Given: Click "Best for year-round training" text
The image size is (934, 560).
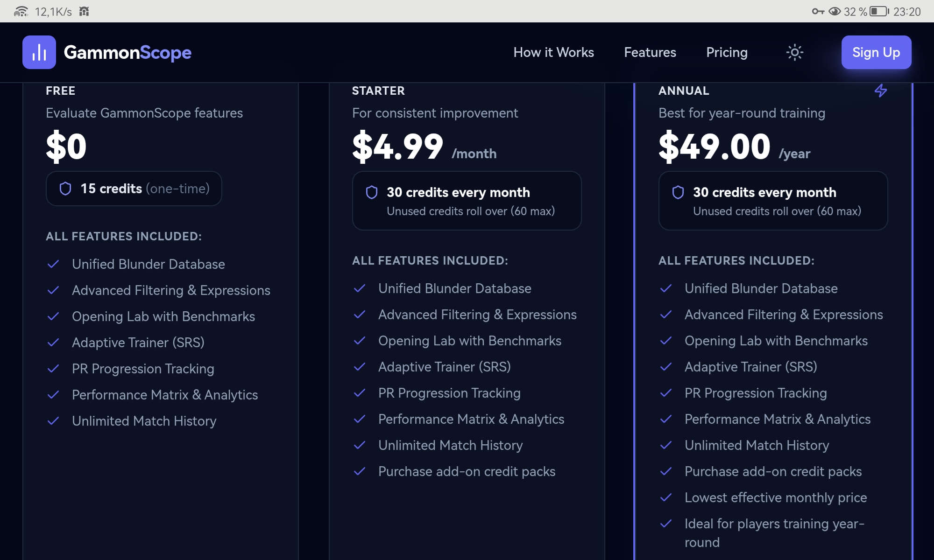Looking at the screenshot, I should [x=742, y=113].
